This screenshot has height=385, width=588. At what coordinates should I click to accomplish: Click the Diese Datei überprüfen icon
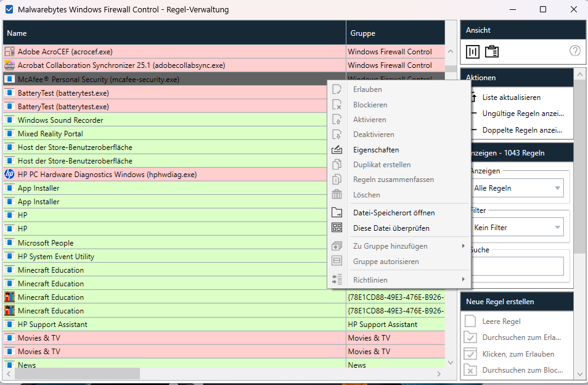click(x=337, y=228)
